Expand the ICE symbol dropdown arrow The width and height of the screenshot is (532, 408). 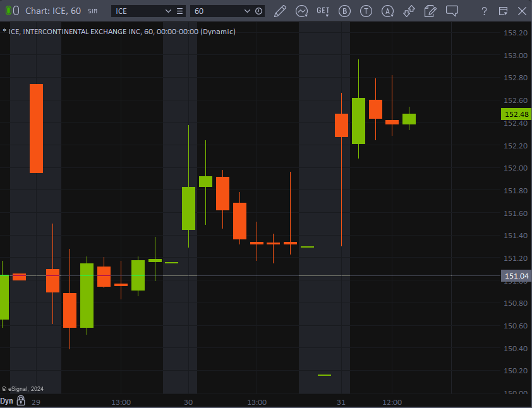(x=168, y=11)
